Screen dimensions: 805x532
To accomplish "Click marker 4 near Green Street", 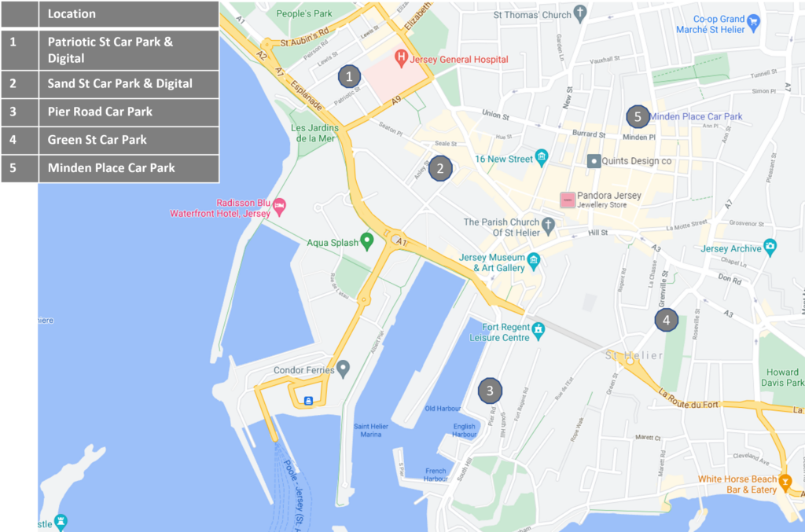I will [667, 320].
